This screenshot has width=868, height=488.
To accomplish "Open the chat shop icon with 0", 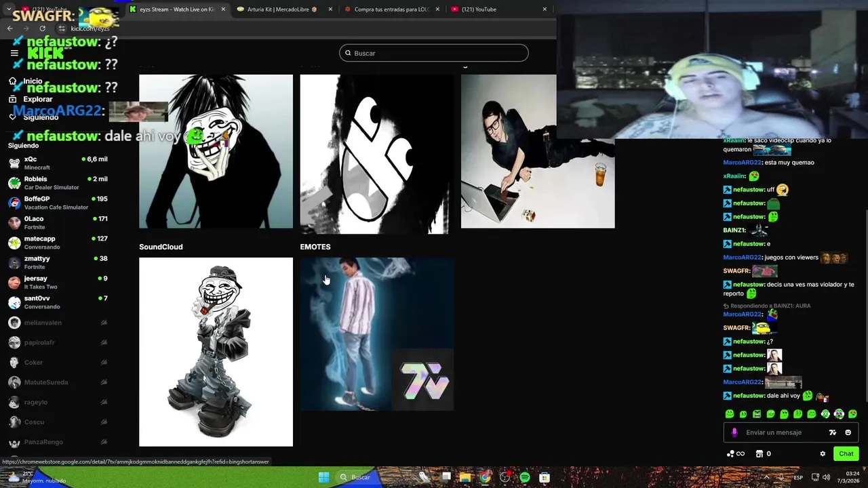I will tap(764, 454).
